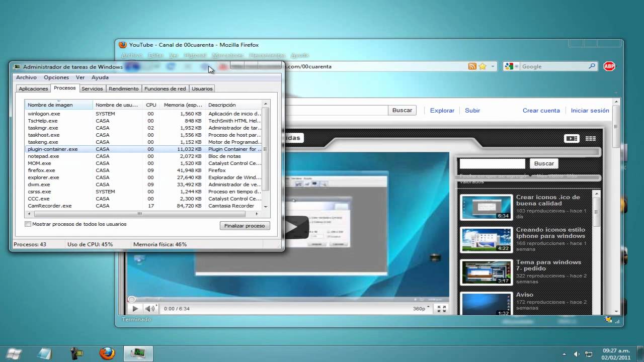
Task: Click the Google search magnifier icon
Action: coord(592,66)
